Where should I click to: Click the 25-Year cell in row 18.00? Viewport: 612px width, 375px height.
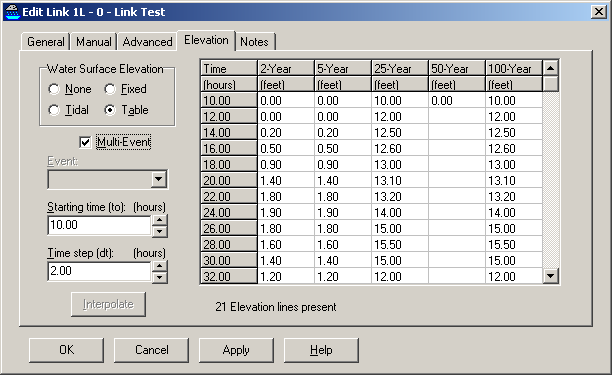click(x=400, y=165)
